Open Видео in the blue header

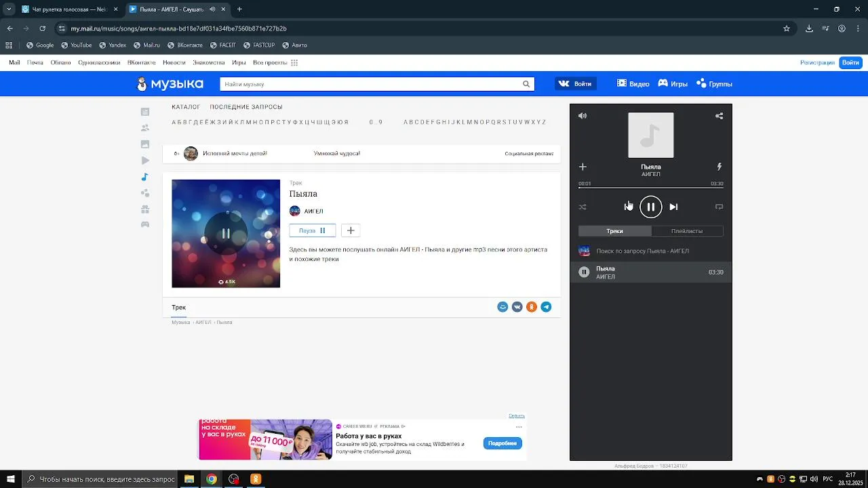coord(633,84)
